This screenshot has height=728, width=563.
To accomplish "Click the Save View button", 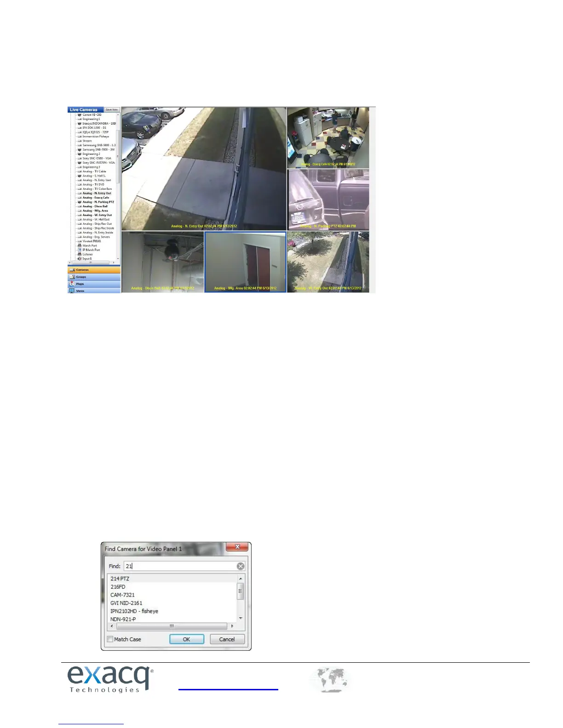I will 112,110.
